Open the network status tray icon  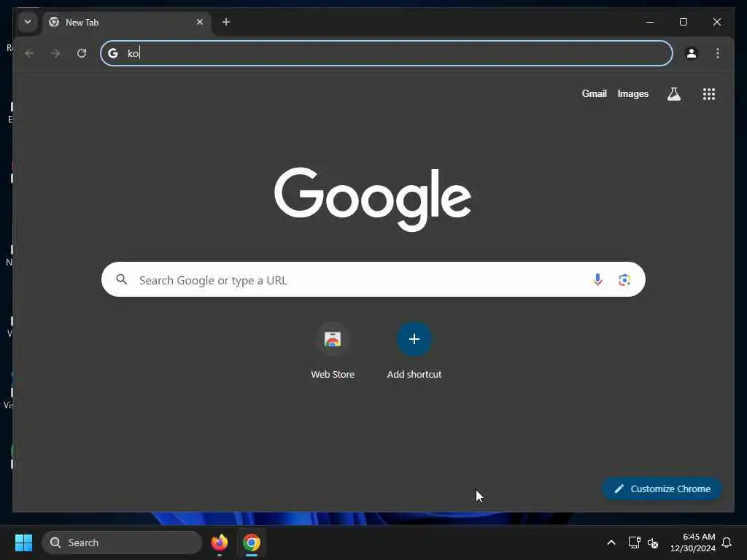tap(634, 542)
